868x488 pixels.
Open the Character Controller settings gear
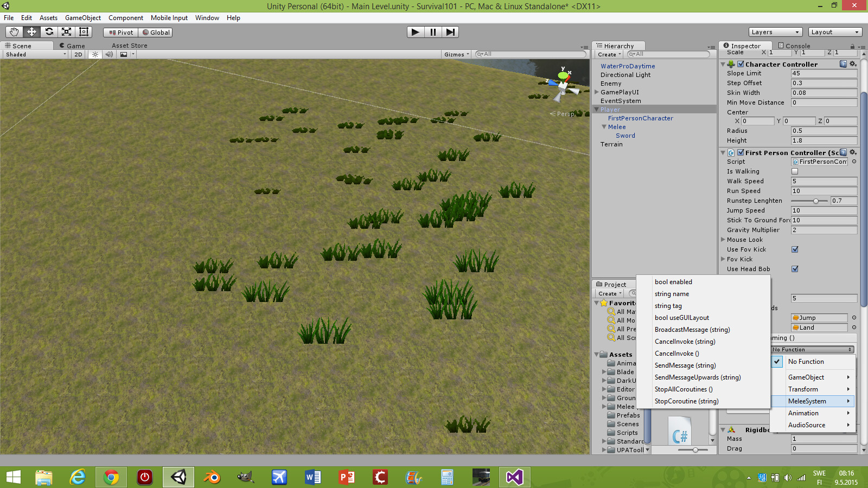(x=853, y=63)
